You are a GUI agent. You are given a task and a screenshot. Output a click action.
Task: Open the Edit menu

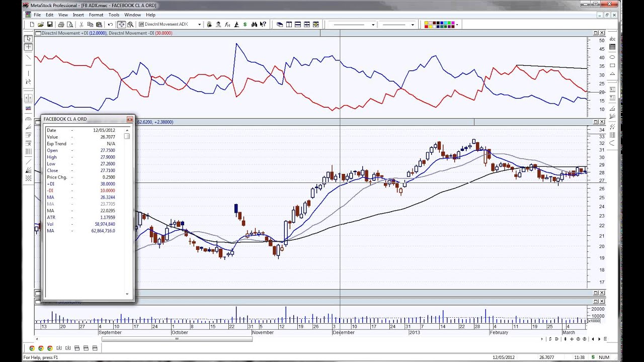click(49, 15)
